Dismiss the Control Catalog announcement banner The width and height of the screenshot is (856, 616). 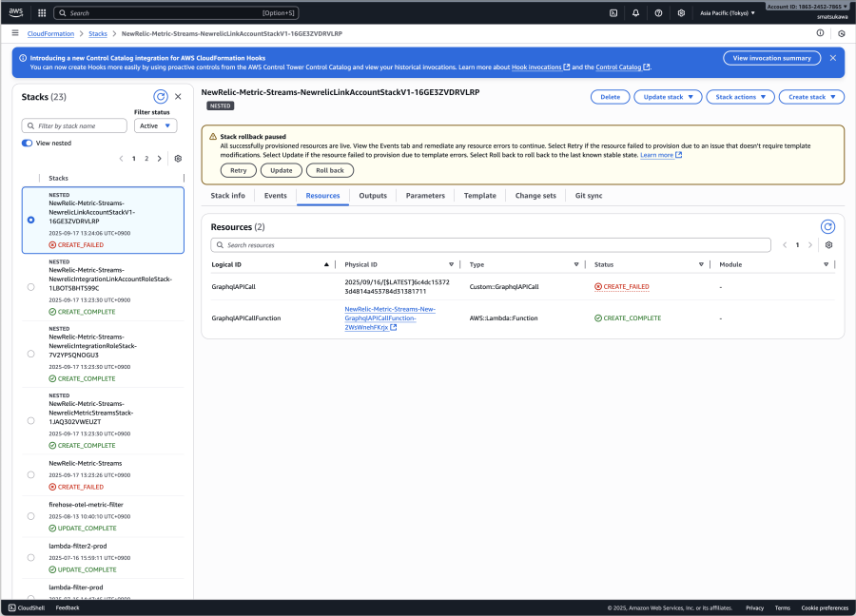click(x=833, y=58)
